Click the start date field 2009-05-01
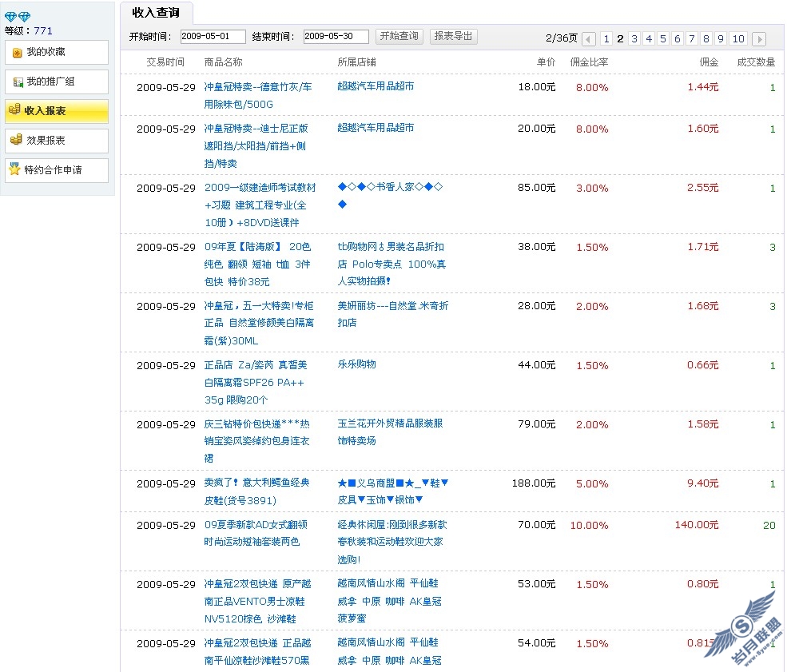Screen dimensions: 787x672 coord(213,37)
